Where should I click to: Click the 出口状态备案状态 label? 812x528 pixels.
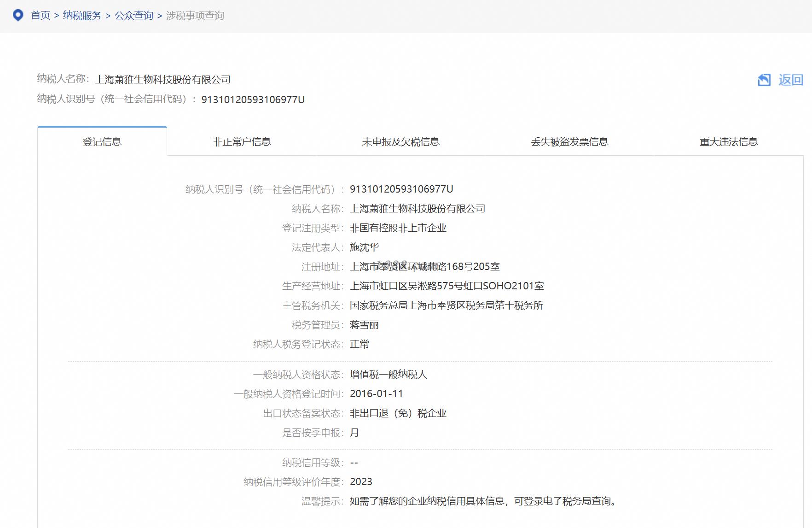(x=303, y=413)
